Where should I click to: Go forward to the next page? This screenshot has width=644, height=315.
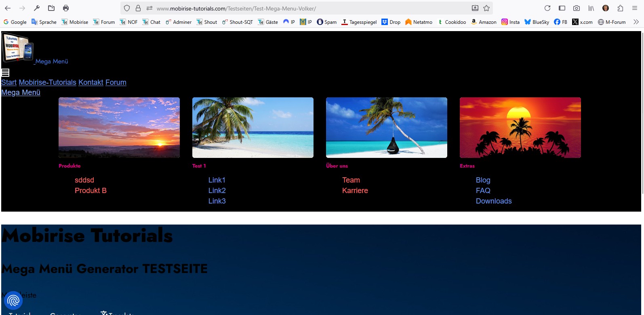pos(22,8)
